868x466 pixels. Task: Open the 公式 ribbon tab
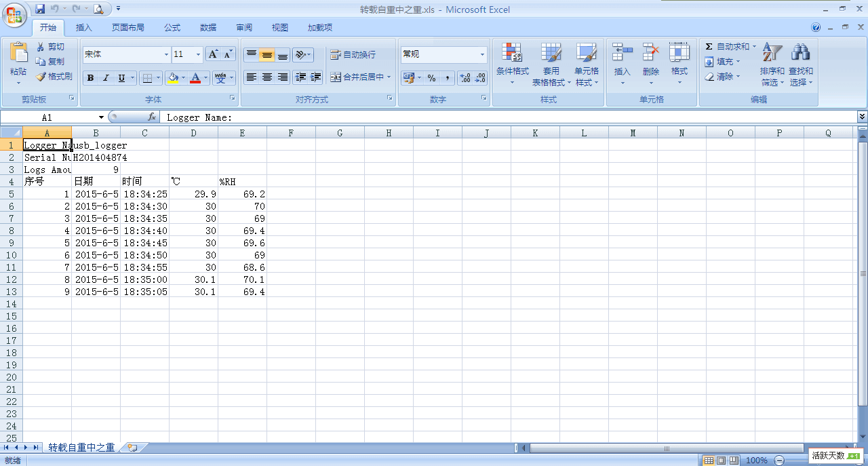coord(172,28)
